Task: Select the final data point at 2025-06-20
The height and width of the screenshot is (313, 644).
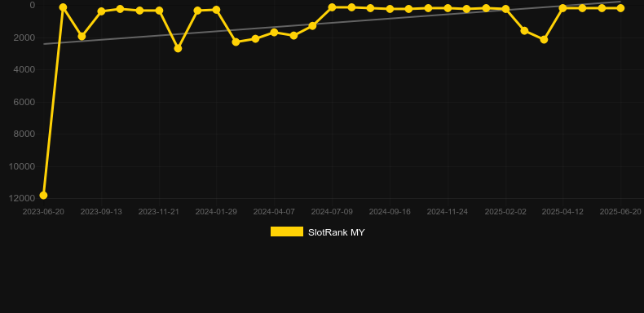Action: [x=620, y=8]
